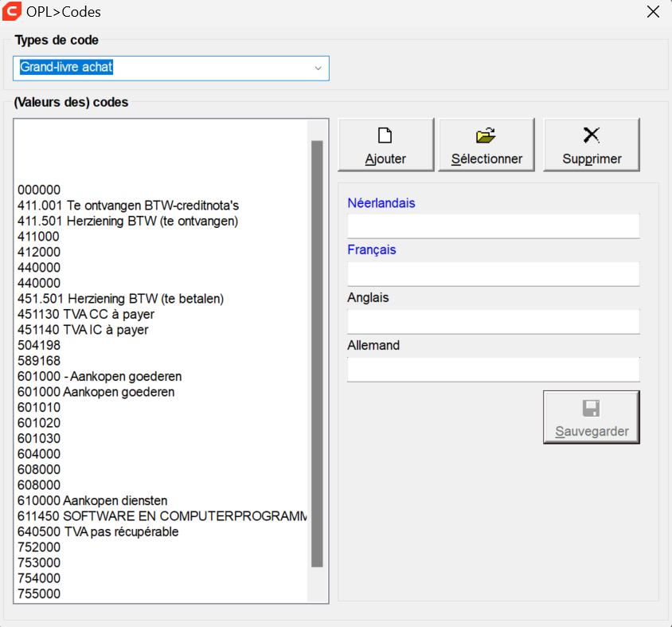Select code 754000 in the list

pos(162,578)
